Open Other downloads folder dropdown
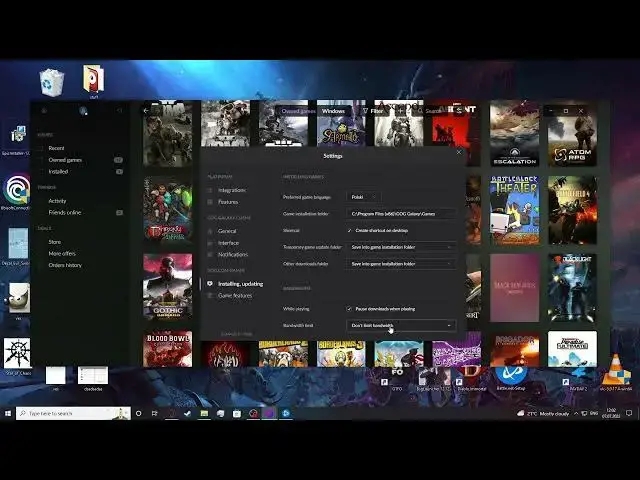The image size is (640, 480). tap(401, 264)
